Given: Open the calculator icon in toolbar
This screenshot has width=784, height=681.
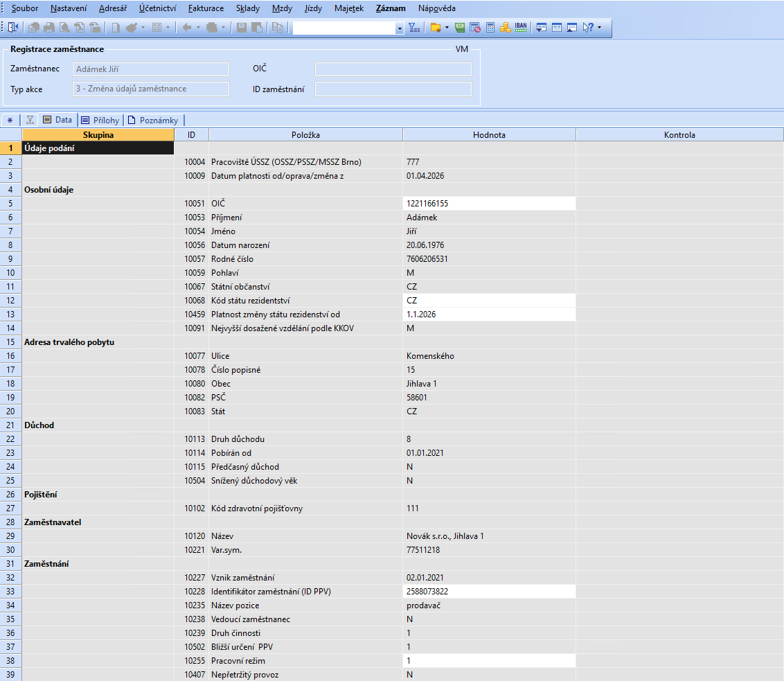Looking at the screenshot, I should (490, 28).
